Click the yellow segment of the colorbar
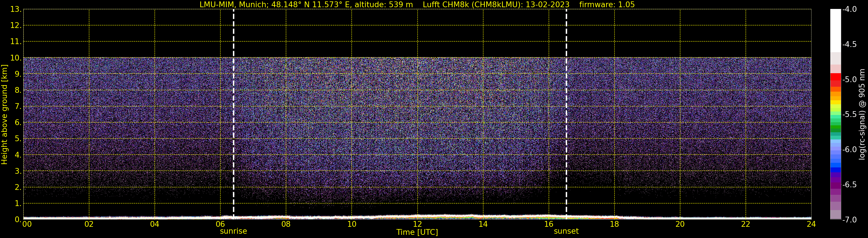Image resolution: width=868 pixels, height=238 pixels. (x=836, y=102)
